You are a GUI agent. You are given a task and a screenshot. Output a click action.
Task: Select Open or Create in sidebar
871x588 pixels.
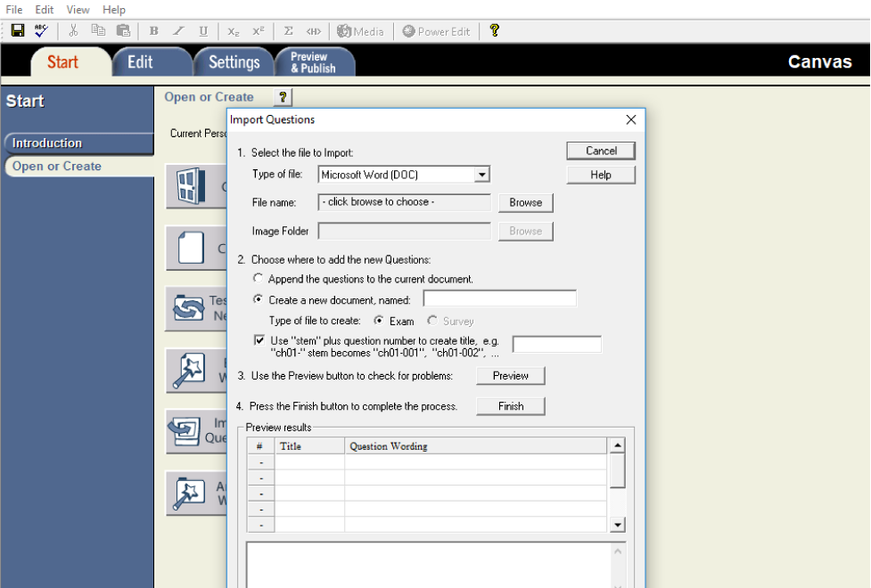pos(78,166)
